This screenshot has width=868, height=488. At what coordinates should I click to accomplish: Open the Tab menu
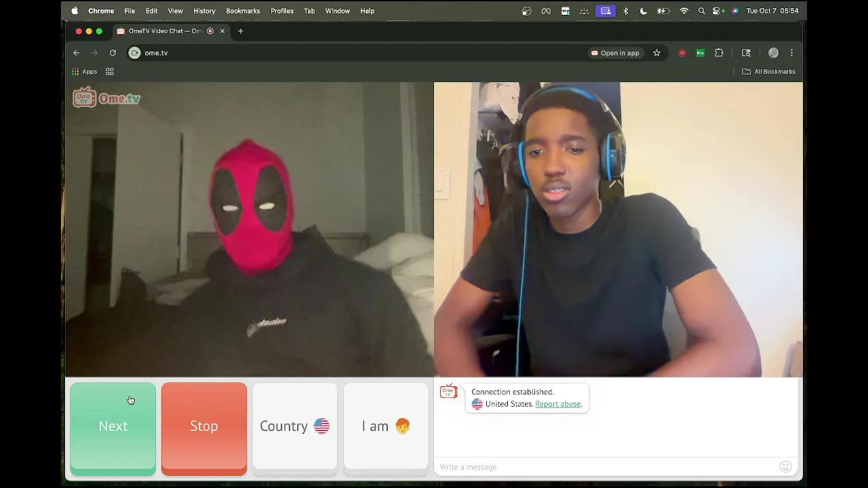click(309, 11)
